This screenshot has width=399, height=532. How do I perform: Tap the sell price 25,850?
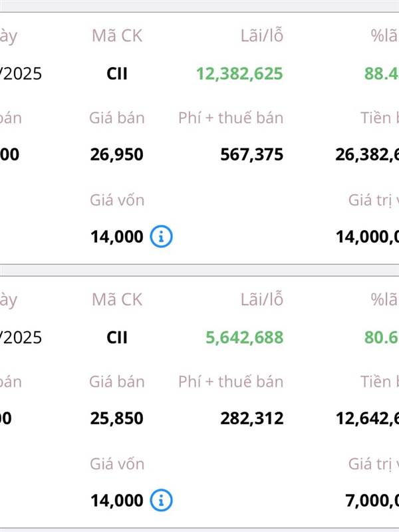116,419
